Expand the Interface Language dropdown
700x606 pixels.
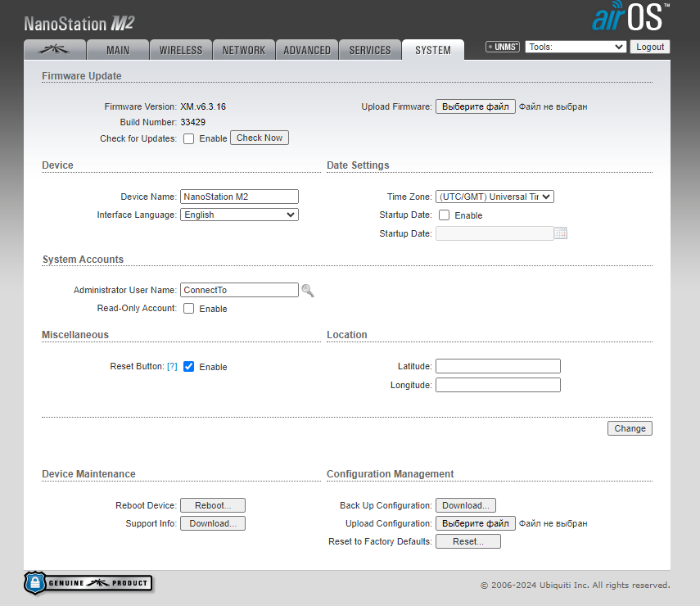(239, 215)
